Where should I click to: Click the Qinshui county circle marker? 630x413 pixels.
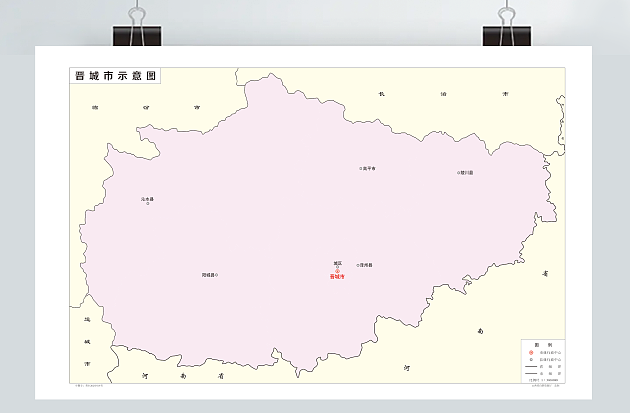point(147,203)
